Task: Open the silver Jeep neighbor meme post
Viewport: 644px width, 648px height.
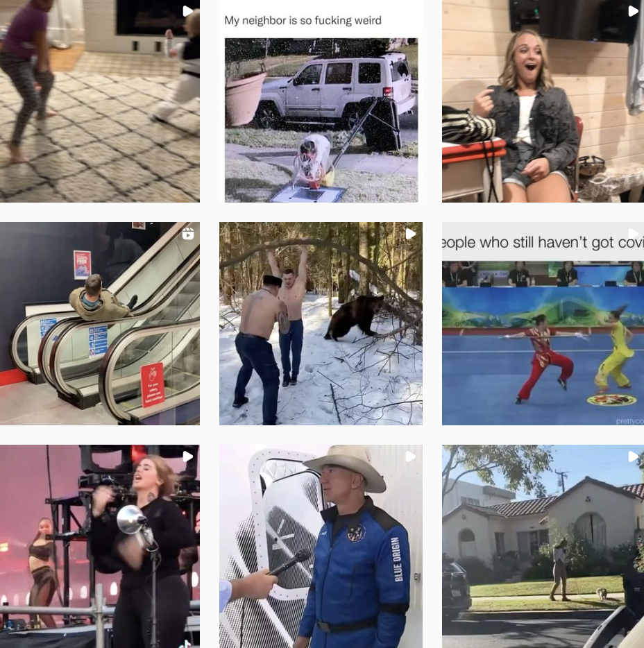Action: coord(321,101)
